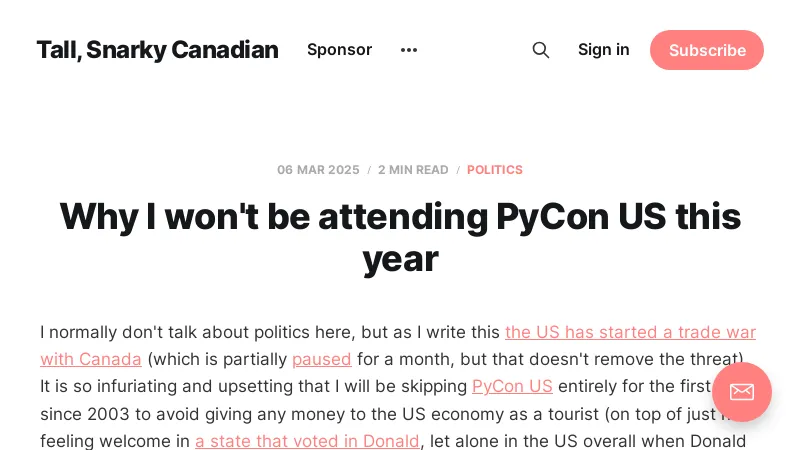The height and width of the screenshot is (450, 800).
Task: Click the 06 MAR 2025 publication date
Action: [x=318, y=170]
